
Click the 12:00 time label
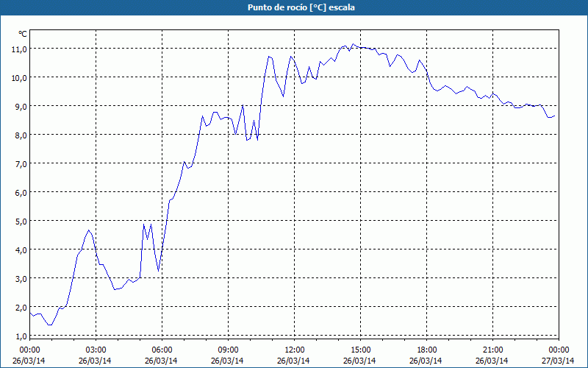click(295, 350)
